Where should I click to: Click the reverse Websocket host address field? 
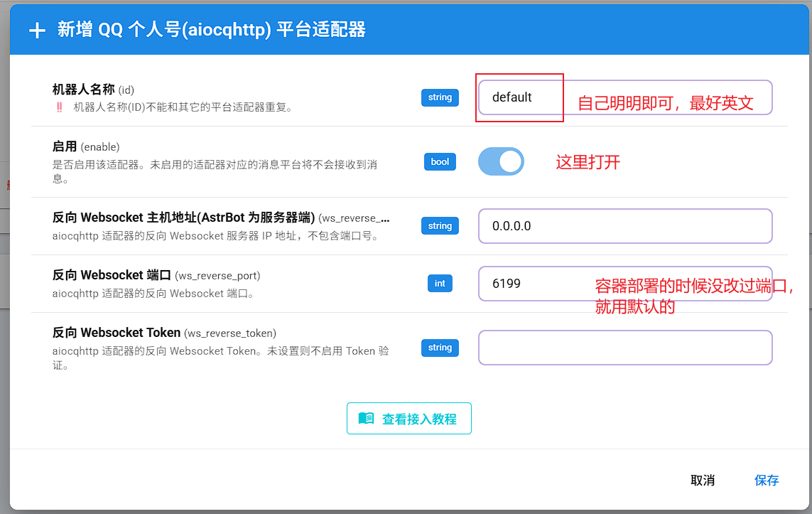tap(625, 226)
